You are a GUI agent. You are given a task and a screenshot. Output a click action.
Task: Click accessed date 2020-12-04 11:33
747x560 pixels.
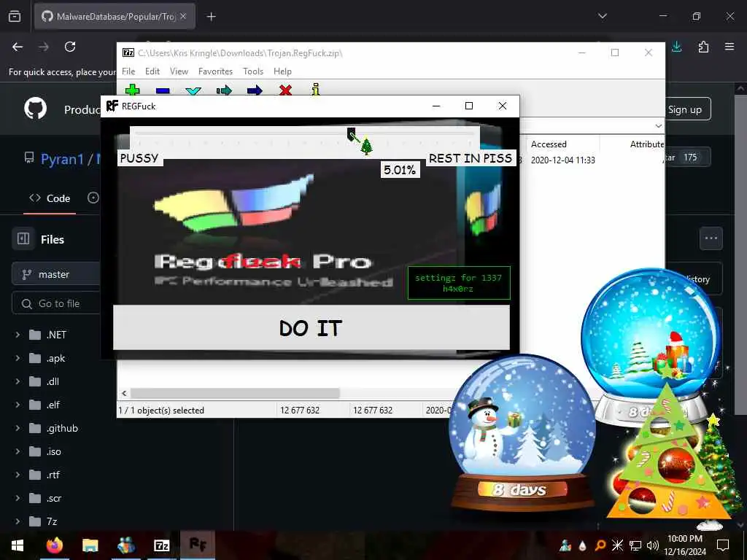tap(562, 160)
